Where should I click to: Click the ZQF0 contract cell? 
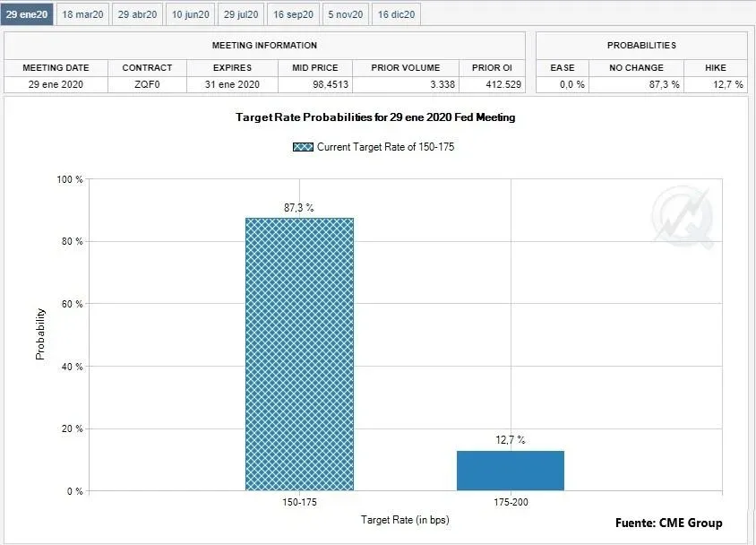pos(147,84)
